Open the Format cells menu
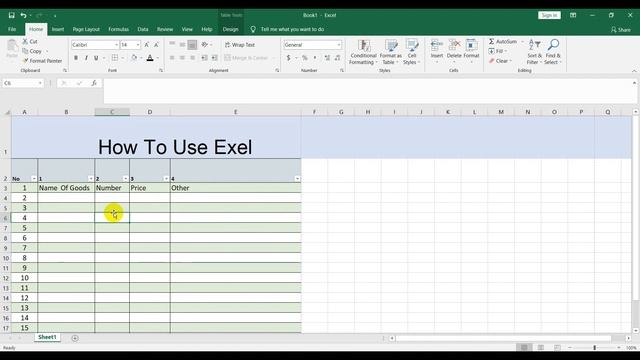This screenshot has width=640, height=360. coord(471,51)
